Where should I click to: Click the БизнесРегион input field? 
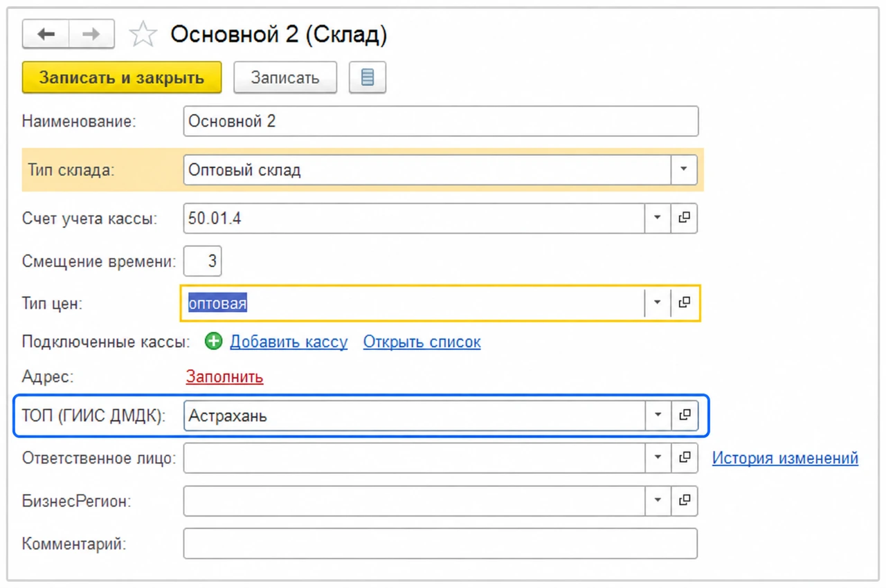[414, 501]
